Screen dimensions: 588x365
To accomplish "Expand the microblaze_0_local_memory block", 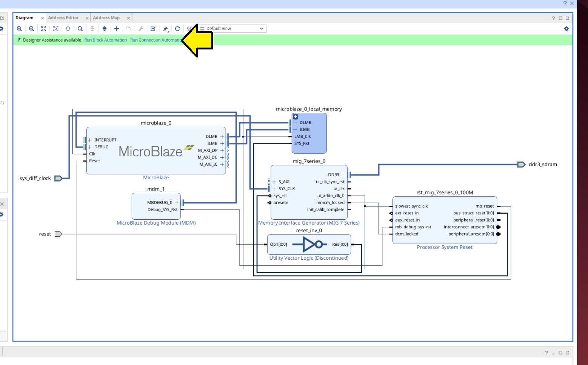I will coord(296,117).
